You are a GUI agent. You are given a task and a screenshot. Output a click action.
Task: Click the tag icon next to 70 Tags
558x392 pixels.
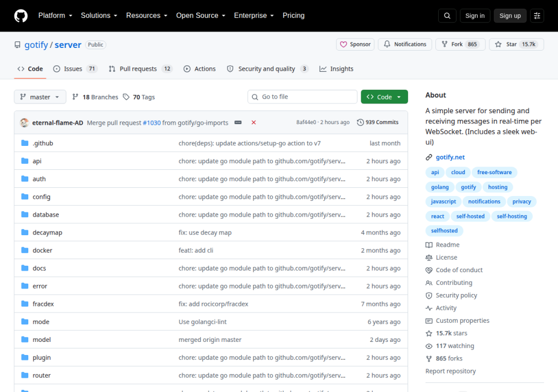pos(126,97)
